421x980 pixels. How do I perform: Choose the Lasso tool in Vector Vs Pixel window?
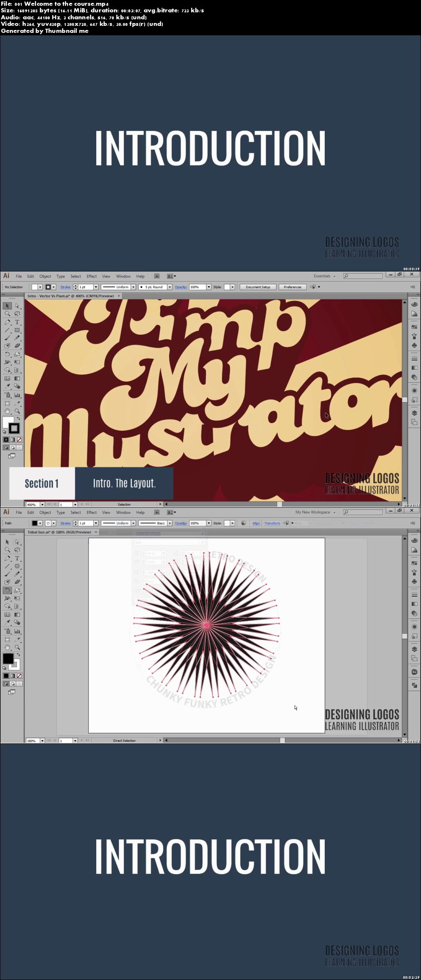[x=17, y=314]
